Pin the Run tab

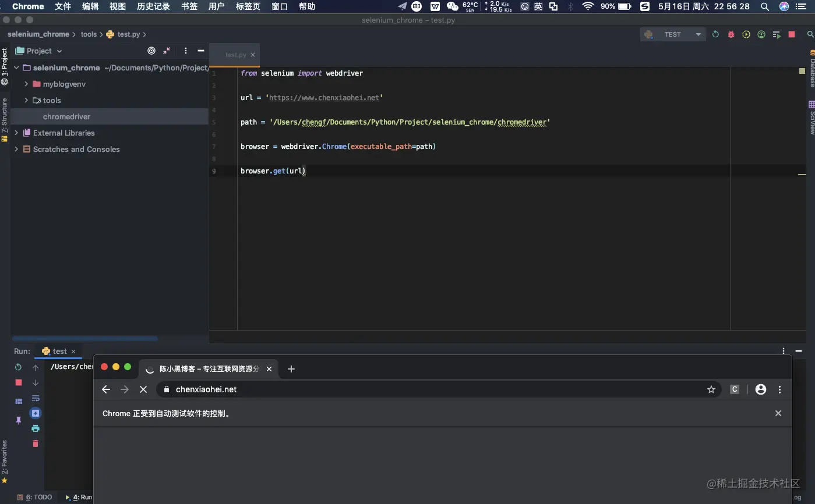pyautogui.click(x=18, y=420)
